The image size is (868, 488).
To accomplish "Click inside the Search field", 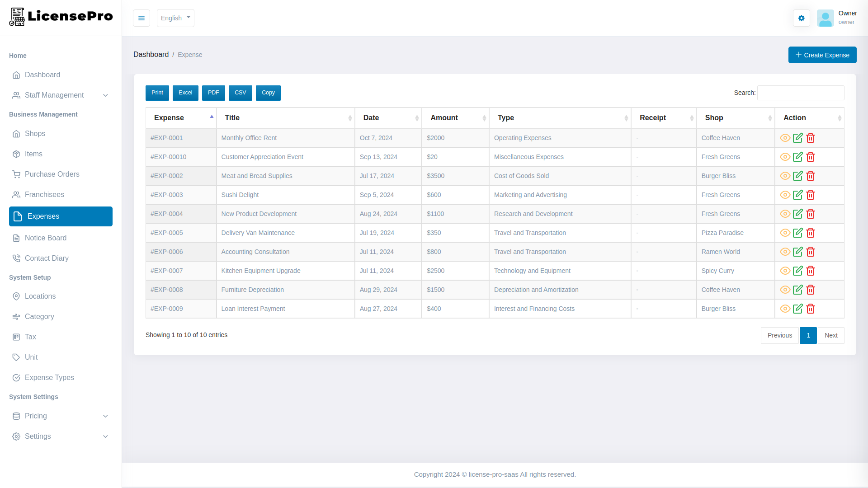I will pyautogui.click(x=800, y=93).
